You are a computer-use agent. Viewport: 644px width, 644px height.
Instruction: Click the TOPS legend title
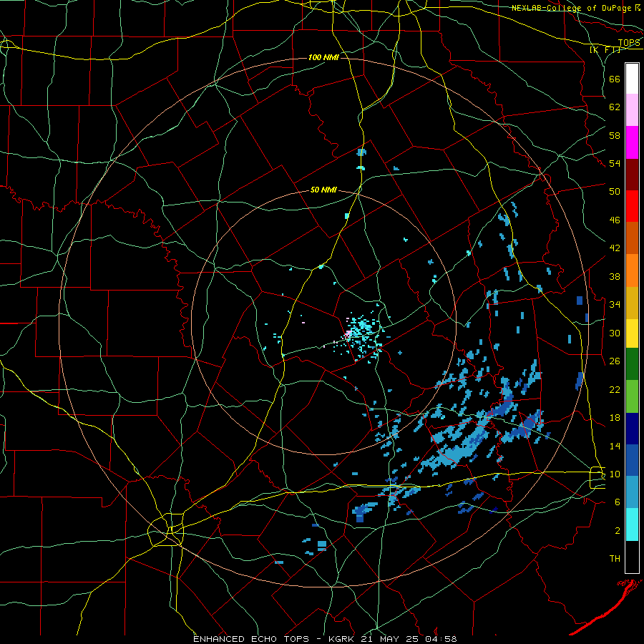coord(629,42)
